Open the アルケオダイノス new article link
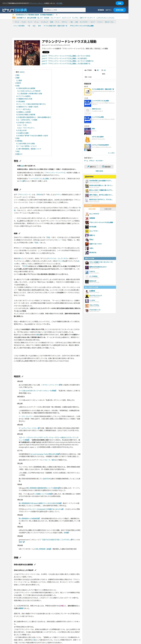This screenshot has width=141, height=644. (x=95, y=310)
